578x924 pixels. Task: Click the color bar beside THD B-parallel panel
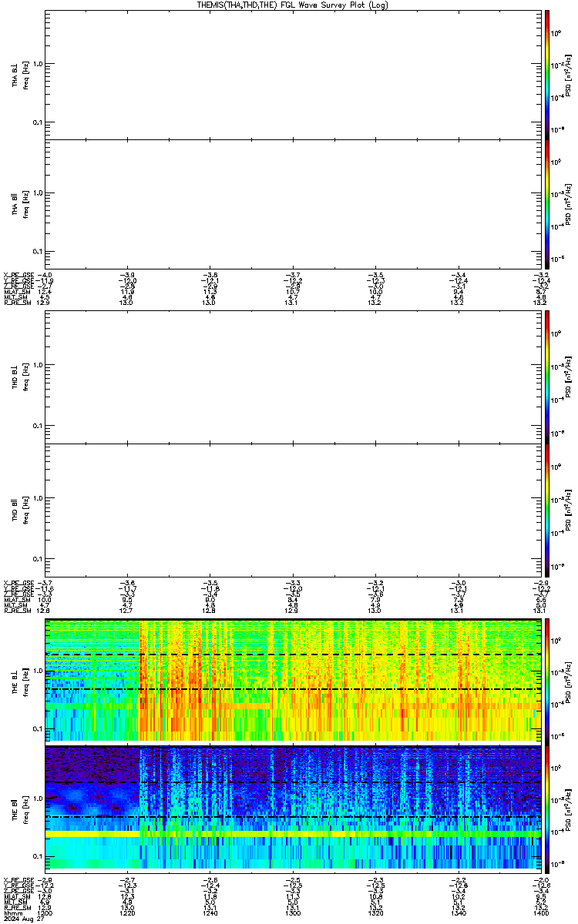click(x=547, y=509)
